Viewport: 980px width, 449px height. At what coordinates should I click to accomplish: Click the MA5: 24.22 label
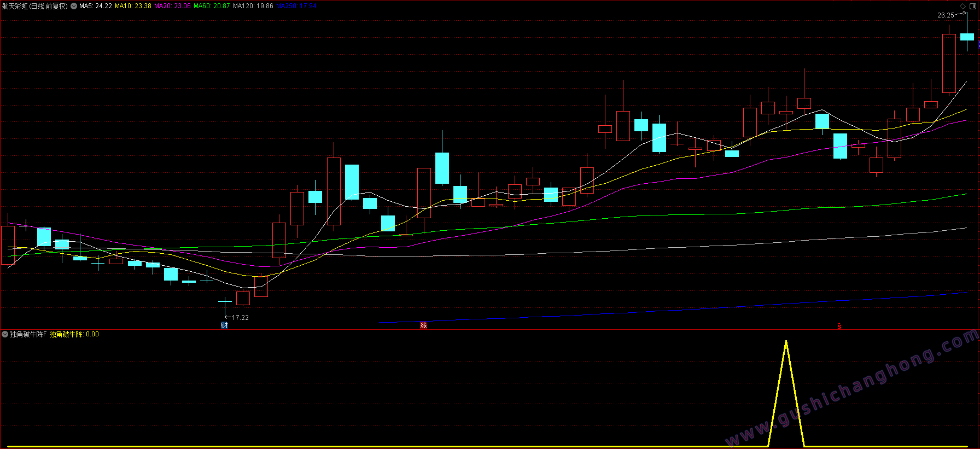(96, 6)
